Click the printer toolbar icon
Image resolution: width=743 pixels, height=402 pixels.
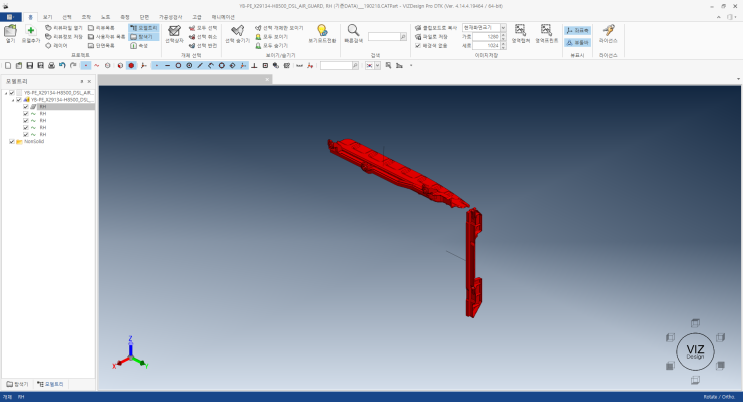click(51, 65)
